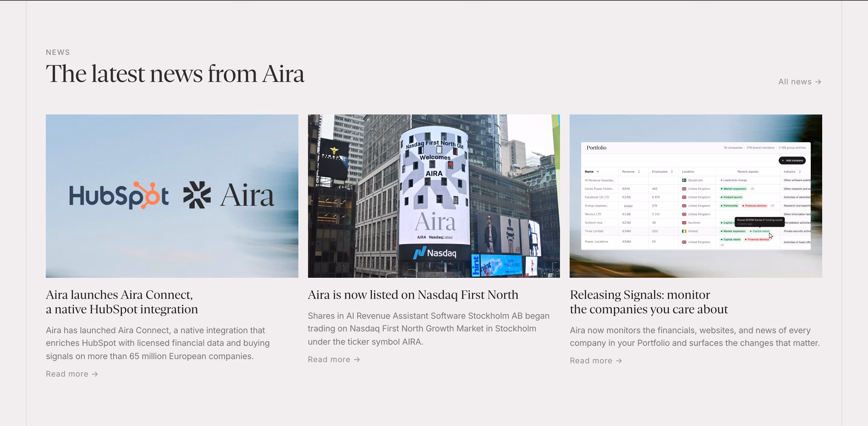The height and width of the screenshot is (426, 868).
Task: Click Revenue column sort arrows in Portfolio
Action: pyautogui.click(x=639, y=172)
